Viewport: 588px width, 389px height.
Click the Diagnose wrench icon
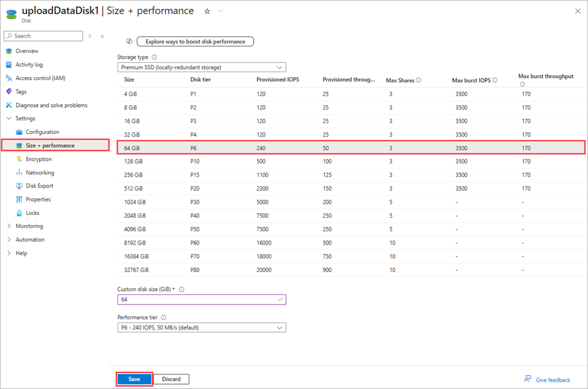coord(9,105)
